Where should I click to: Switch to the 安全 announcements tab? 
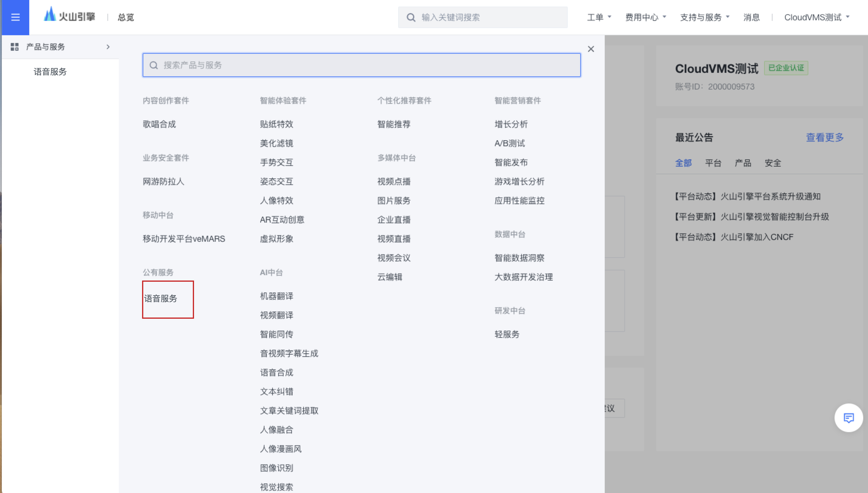[773, 163]
